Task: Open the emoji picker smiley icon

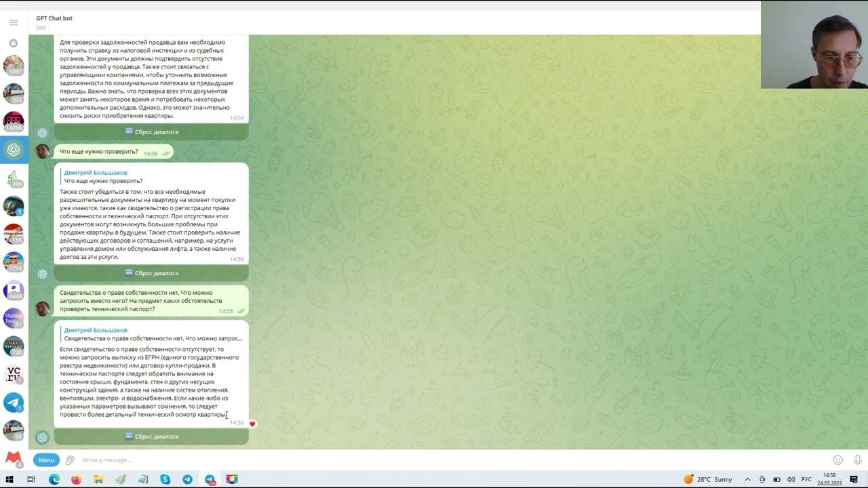Action: (x=837, y=460)
